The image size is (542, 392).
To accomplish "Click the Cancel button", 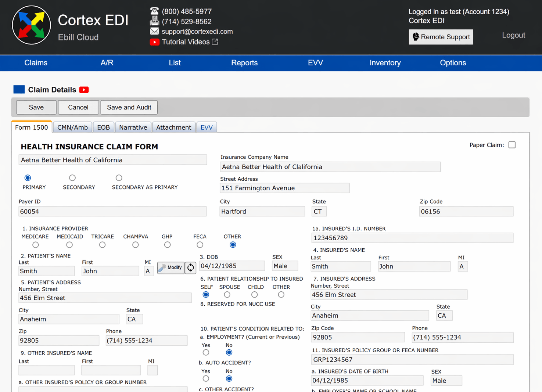I will (x=78, y=107).
